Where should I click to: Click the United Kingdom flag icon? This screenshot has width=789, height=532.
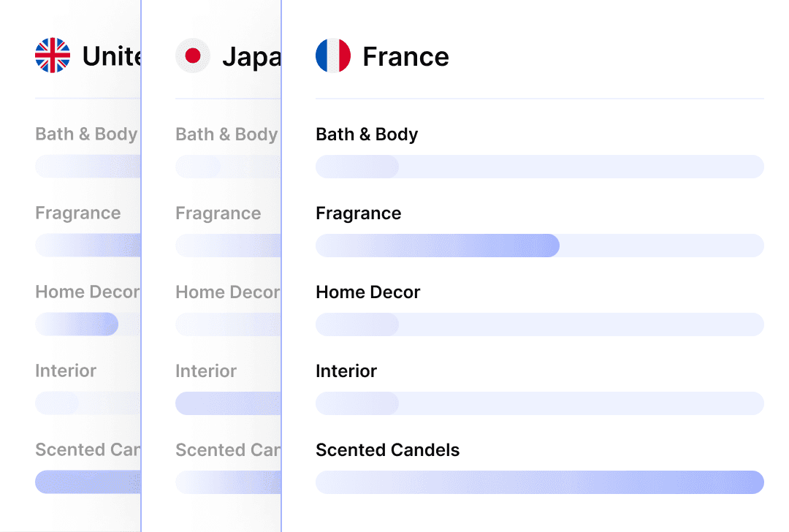coord(53,56)
